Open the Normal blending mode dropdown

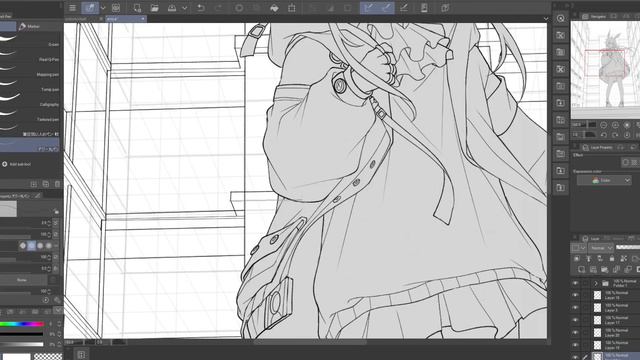point(601,248)
